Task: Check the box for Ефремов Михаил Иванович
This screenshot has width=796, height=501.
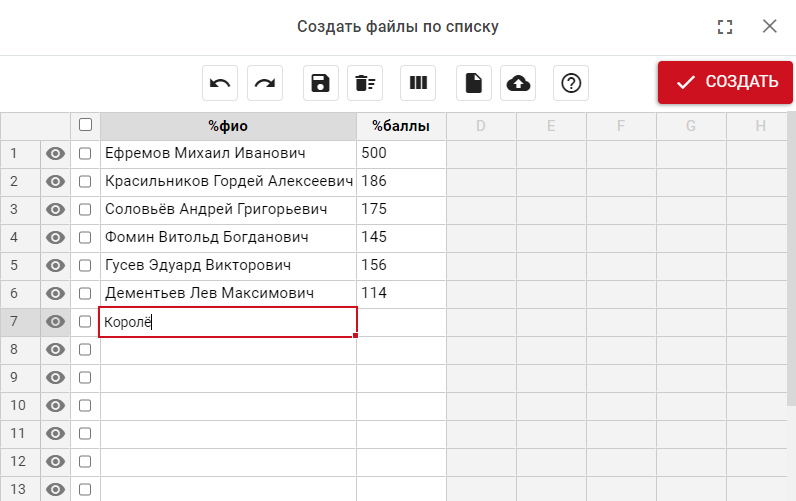Action: click(85, 154)
